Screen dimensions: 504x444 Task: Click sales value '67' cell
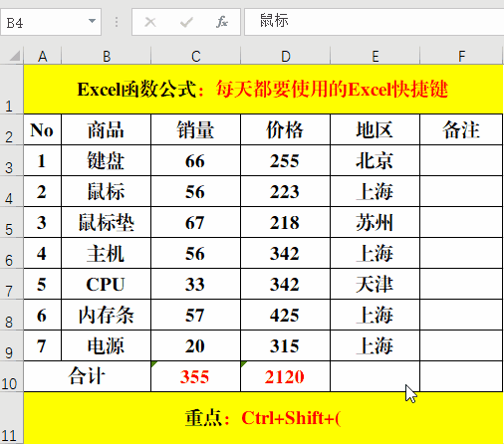pos(196,222)
